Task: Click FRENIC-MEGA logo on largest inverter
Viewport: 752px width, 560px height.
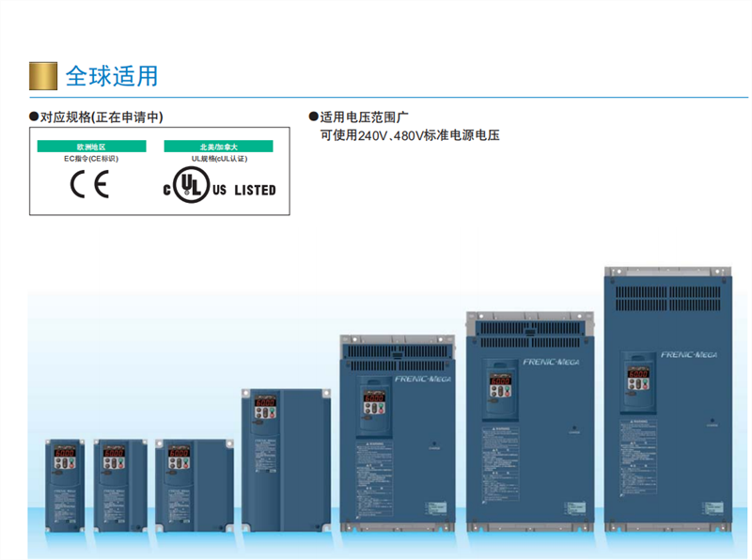Action: coord(689,355)
